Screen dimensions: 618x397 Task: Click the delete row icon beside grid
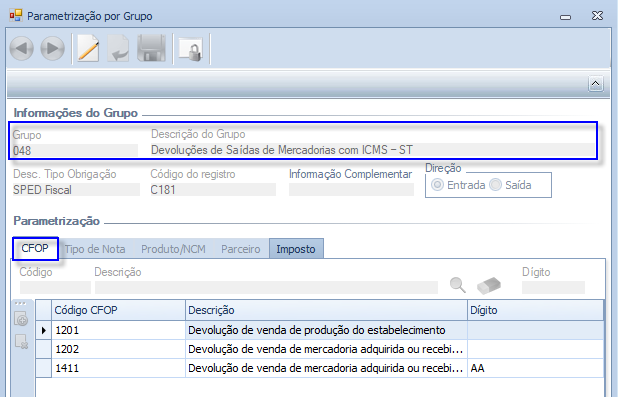21,341
